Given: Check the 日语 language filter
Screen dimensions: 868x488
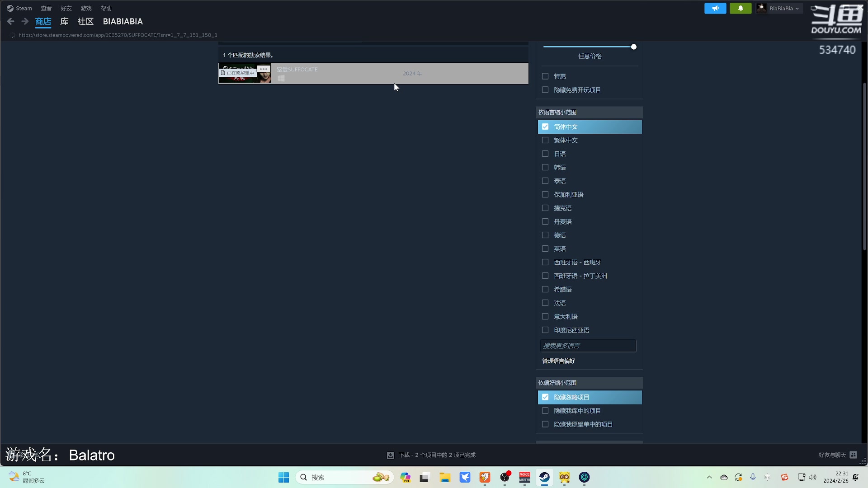Looking at the screenshot, I should 545,154.
